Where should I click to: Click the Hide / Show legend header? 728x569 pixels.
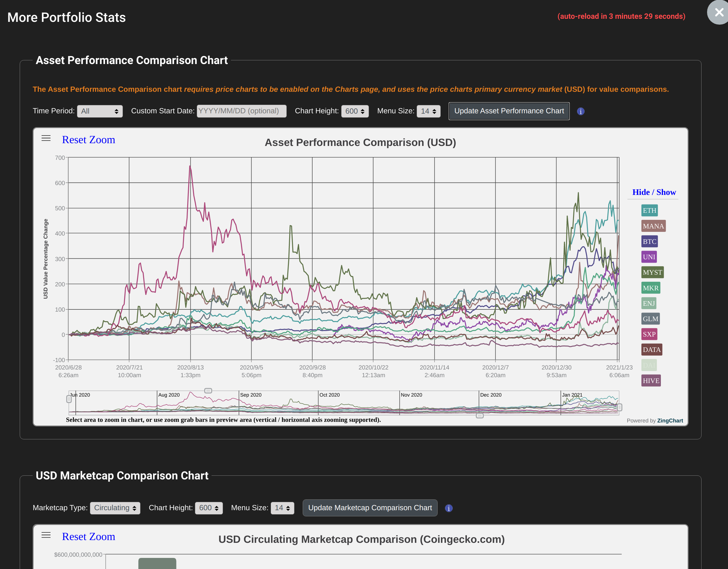tap(654, 192)
